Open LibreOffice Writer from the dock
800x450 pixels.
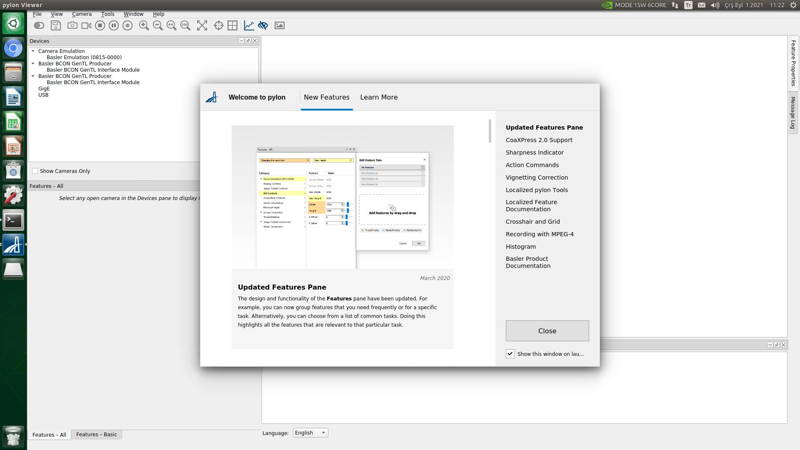13,97
